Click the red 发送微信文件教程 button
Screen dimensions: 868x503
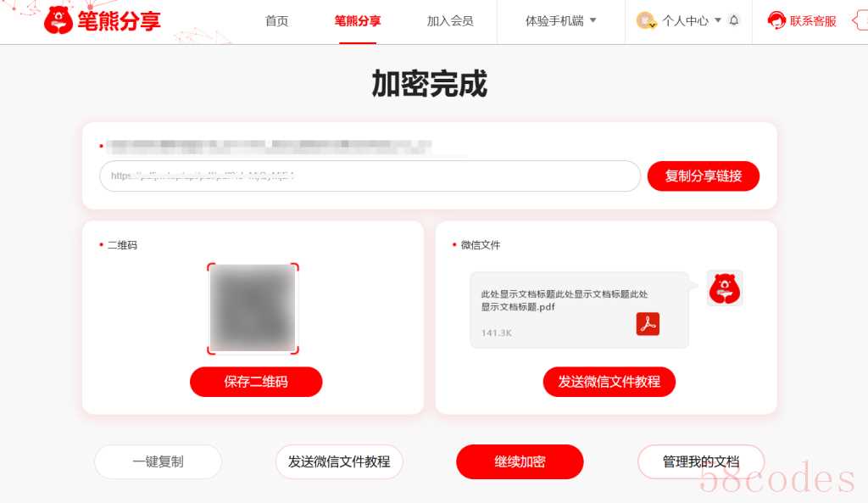[x=609, y=382]
